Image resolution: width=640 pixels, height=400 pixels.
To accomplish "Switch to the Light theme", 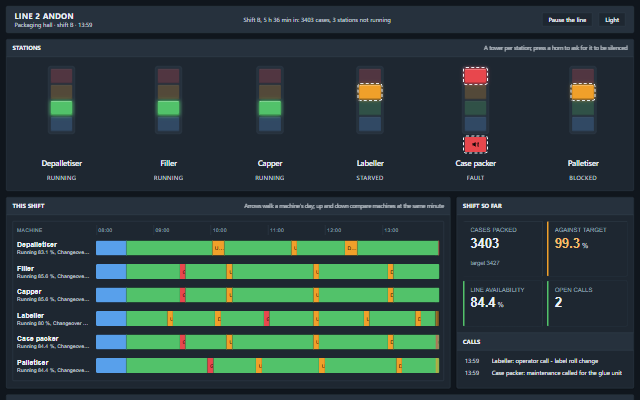I will (x=611, y=20).
